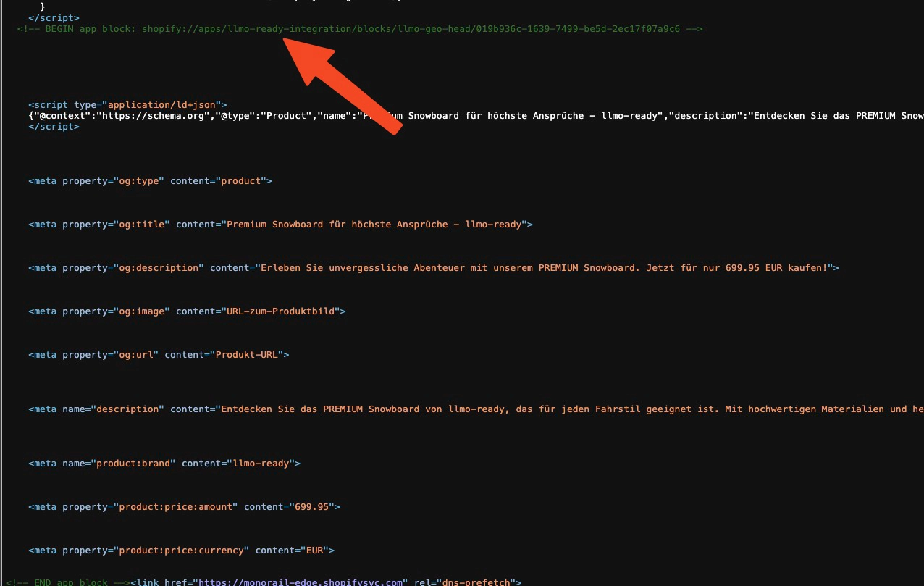Click the meta name description line
This screenshot has width=924, height=586.
pos(476,409)
